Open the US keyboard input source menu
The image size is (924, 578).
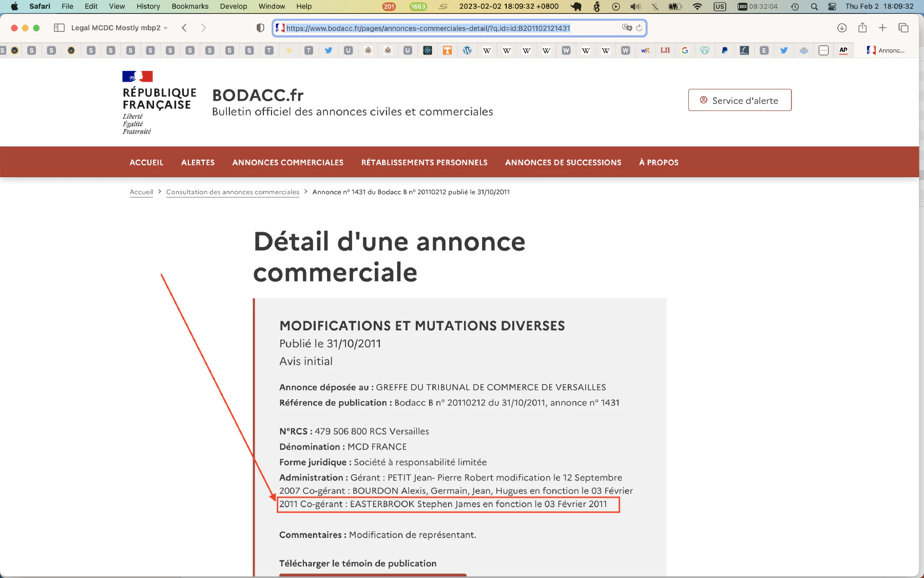(720, 7)
